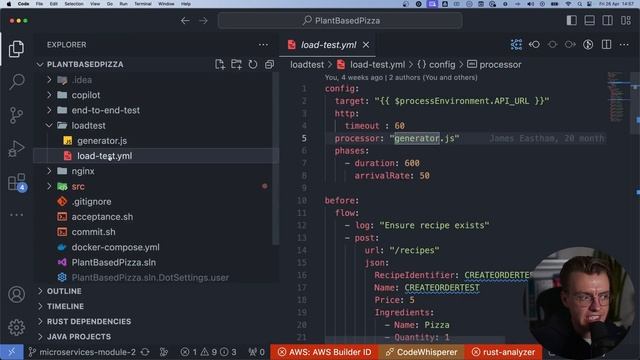The height and width of the screenshot is (360, 640).
Task: Select load-test.yml in the file tree
Action: [x=104, y=156]
